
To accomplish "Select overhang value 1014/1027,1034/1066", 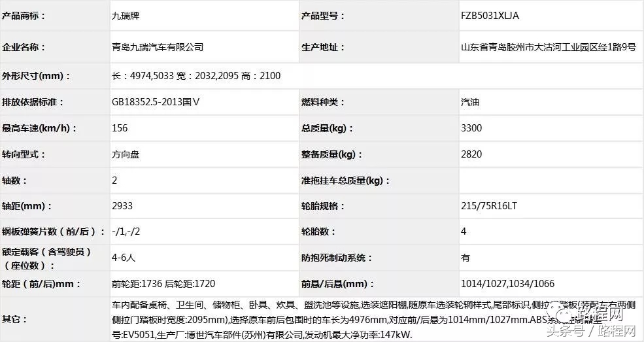I will [507, 284].
